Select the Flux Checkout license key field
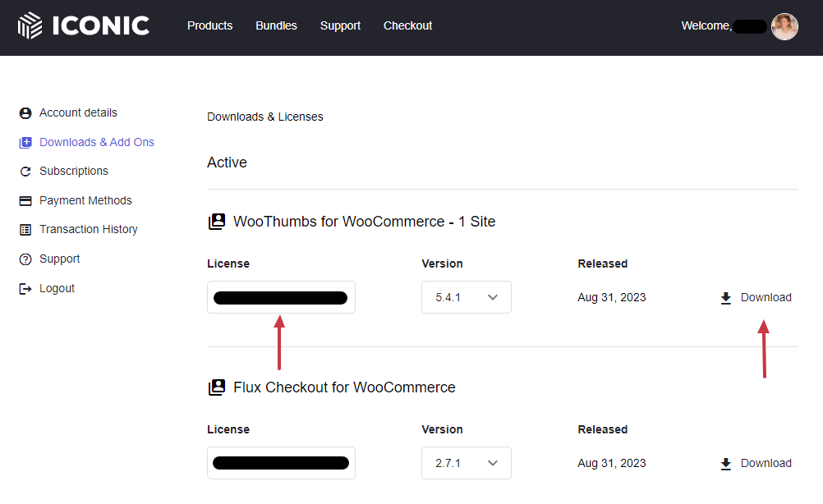Viewport: 823px width, 504px height. click(281, 463)
